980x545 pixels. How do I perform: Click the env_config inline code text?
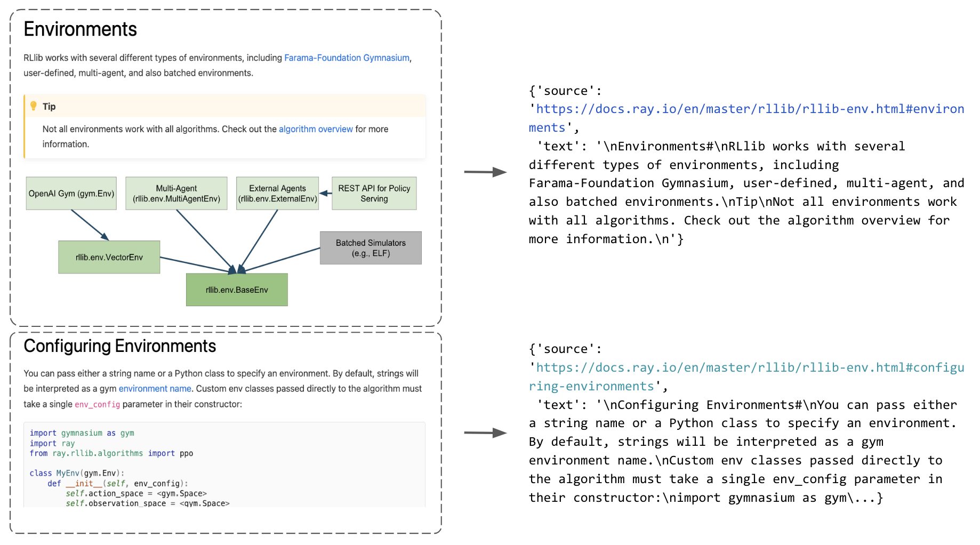click(98, 405)
